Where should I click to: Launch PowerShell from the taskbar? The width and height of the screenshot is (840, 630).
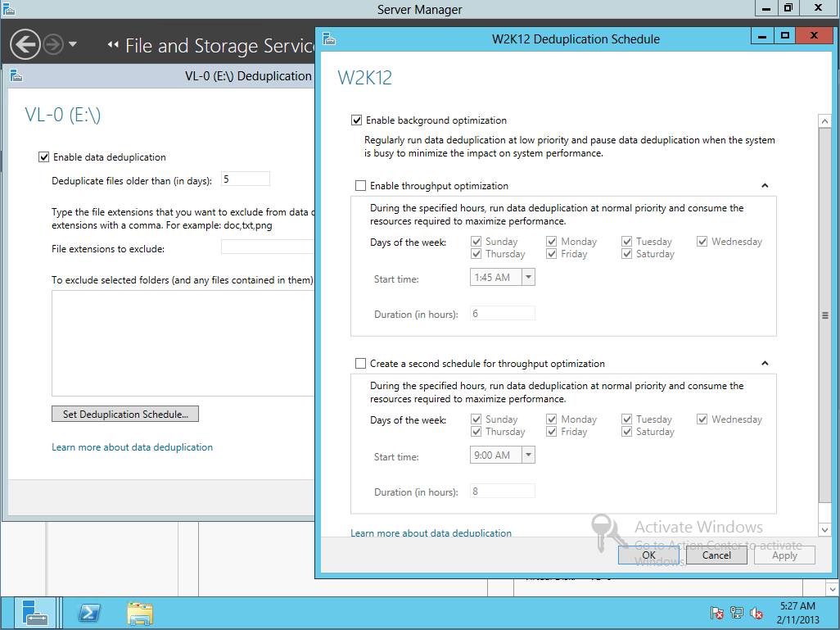[x=89, y=613]
